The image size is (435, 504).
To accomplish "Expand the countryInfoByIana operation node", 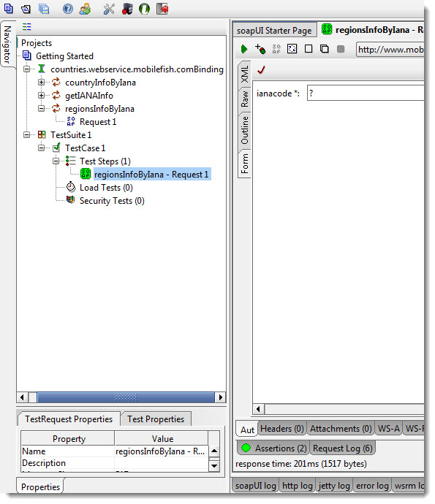I will point(41,83).
